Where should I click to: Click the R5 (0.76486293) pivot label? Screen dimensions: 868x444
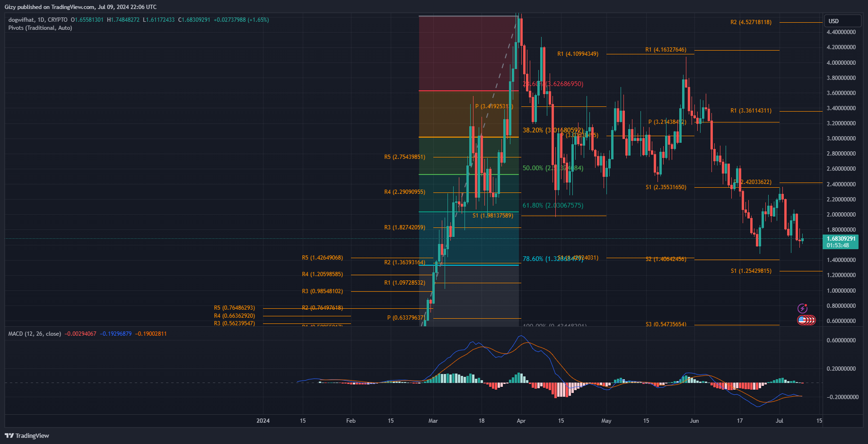pyautogui.click(x=234, y=308)
